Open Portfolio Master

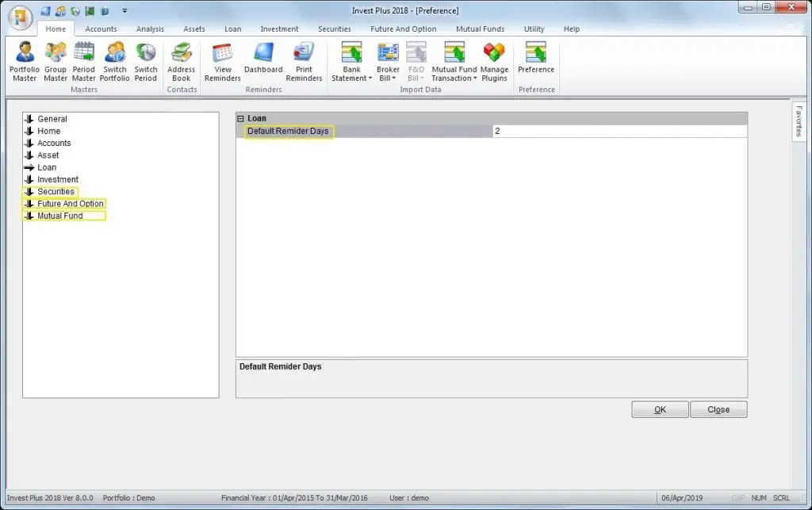(25, 62)
